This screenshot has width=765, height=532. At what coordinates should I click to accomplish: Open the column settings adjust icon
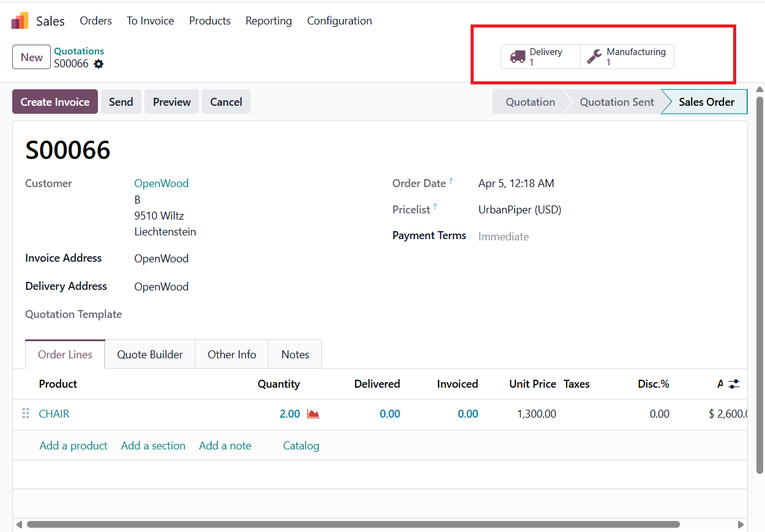pyautogui.click(x=734, y=384)
